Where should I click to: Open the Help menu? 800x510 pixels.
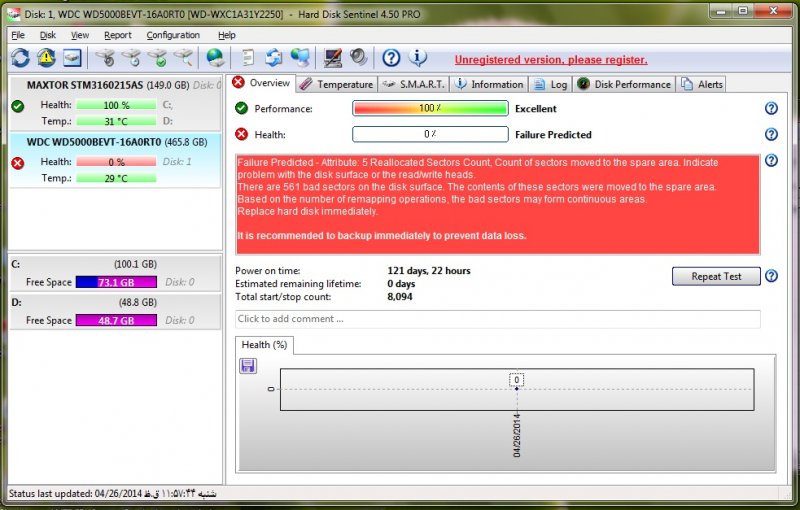(227, 35)
